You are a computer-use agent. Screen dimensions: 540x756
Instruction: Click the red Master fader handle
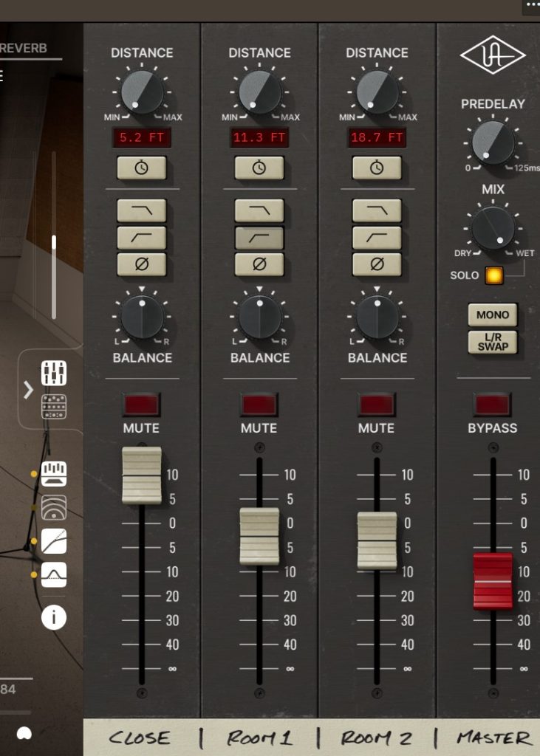[493, 581]
